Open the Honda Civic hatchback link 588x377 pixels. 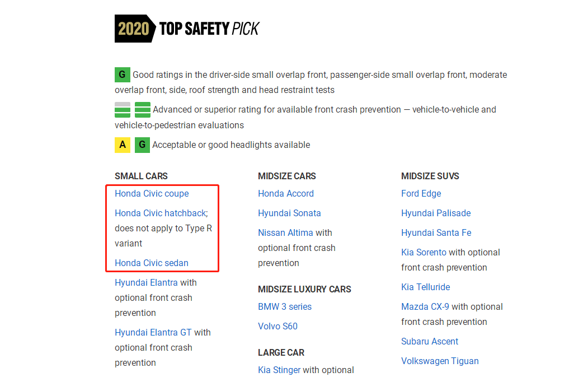pos(161,213)
